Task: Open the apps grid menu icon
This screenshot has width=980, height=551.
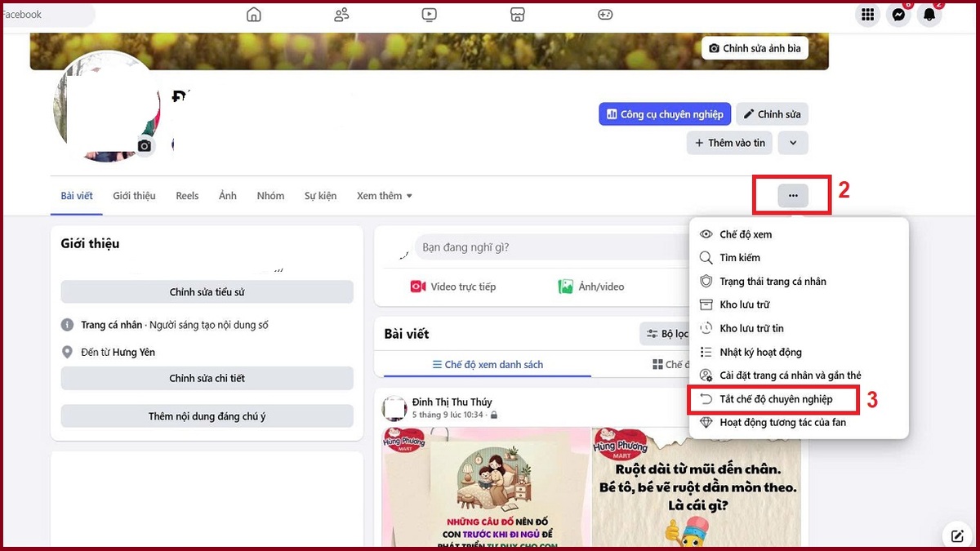Action: point(867,15)
